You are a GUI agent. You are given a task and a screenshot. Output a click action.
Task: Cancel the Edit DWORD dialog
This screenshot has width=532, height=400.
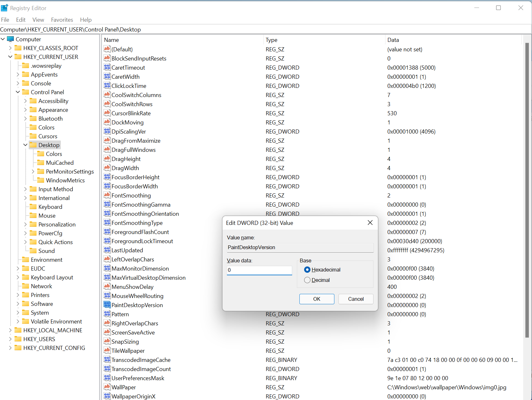pyautogui.click(x=356, y=299)
